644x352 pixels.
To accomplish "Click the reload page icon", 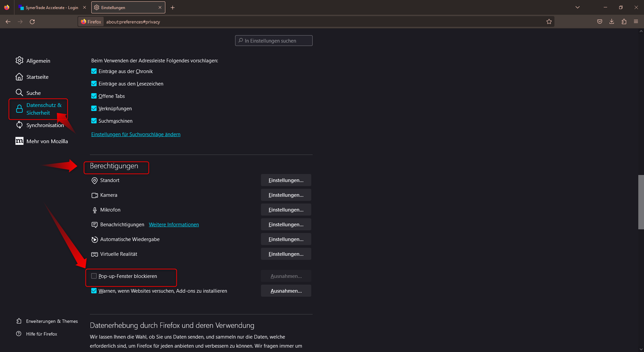I will tap(32, 22).
